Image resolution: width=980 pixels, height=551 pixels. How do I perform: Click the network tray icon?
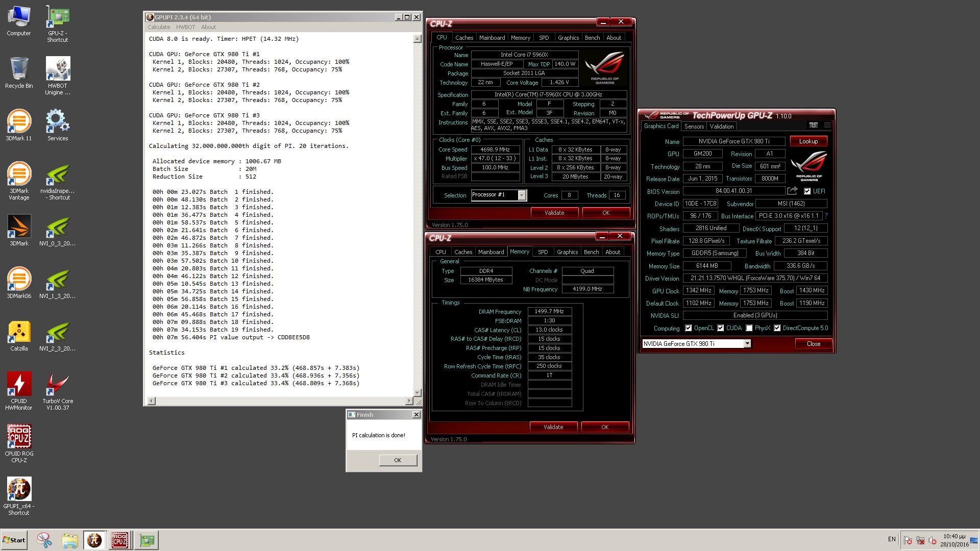pyautogui.click(x=920, y=540)
